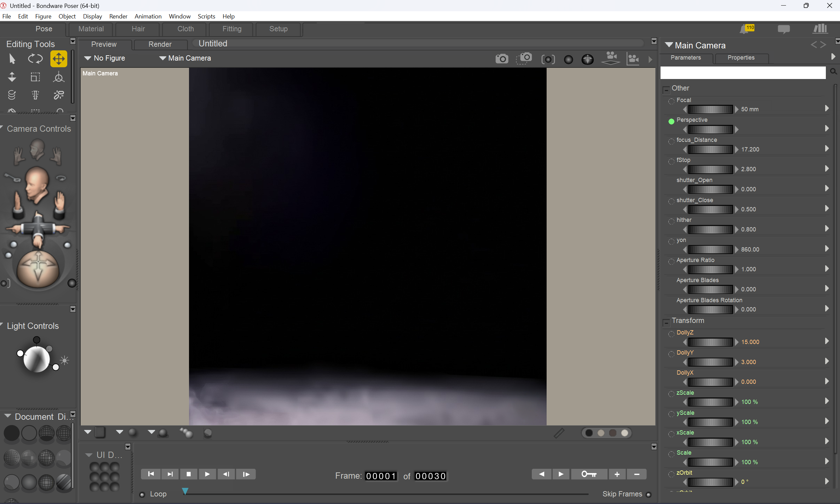The height and width of the screenshot is (504, 840).
Task: Click the Render camera icon
Action: pos(501,59)
